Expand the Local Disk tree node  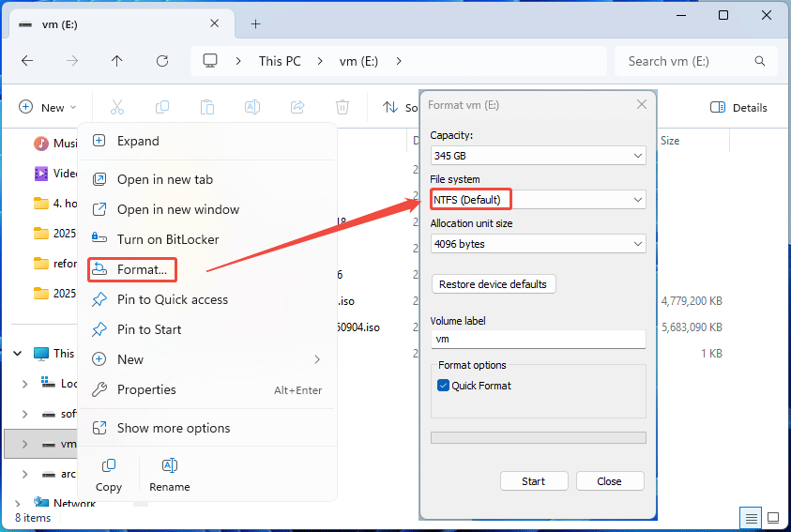(24, 384)
